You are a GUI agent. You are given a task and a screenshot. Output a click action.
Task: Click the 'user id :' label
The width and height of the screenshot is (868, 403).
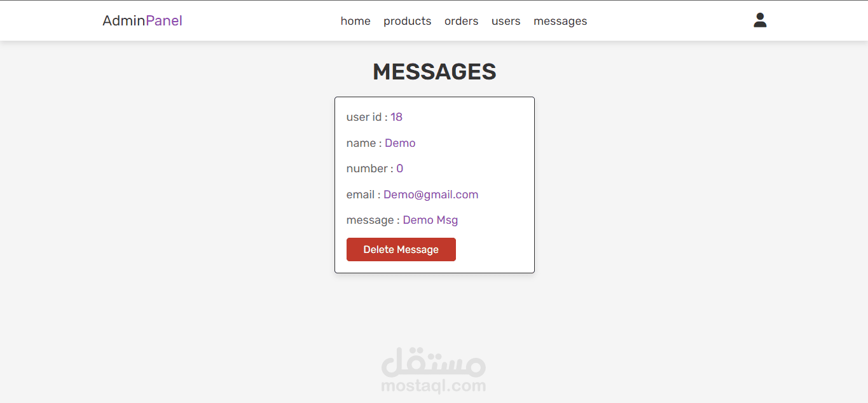click(367, 117)
